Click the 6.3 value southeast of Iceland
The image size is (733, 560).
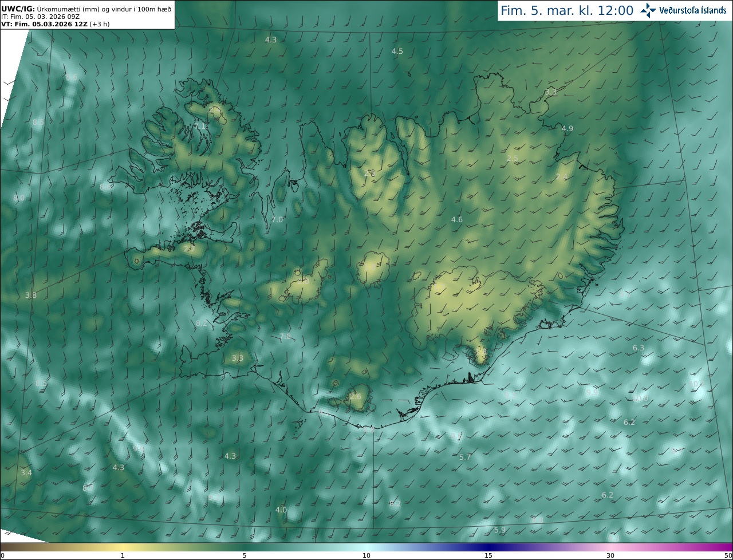point(638,348)
